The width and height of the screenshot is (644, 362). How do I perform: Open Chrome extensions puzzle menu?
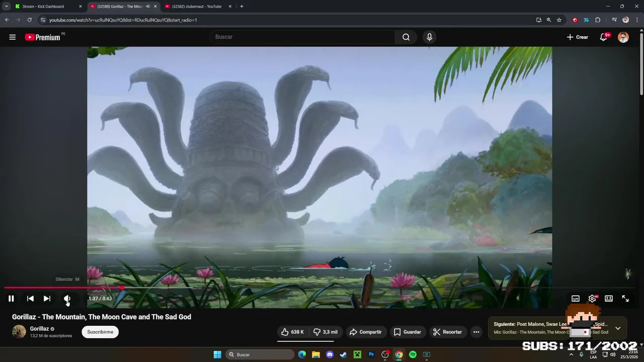[x=598, y=20]
